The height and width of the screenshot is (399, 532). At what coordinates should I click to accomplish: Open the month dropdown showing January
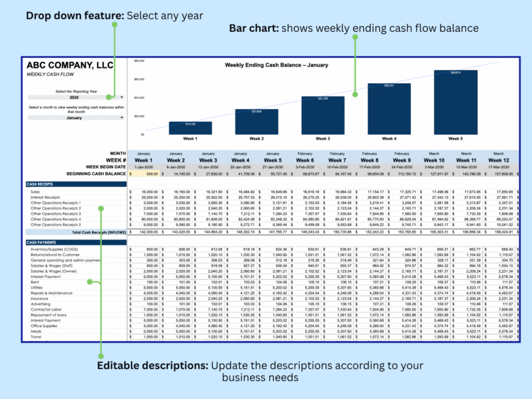click(x=76, y=118)
